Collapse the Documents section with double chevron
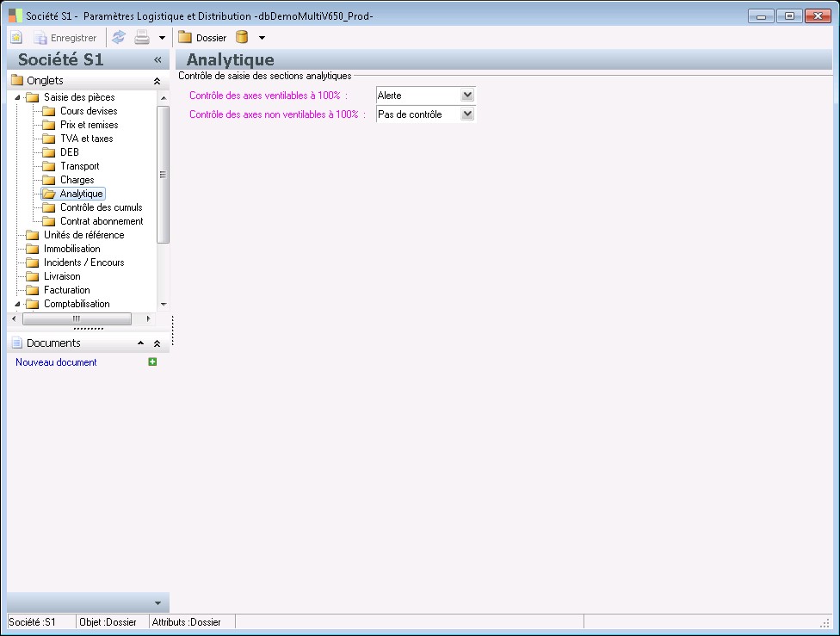 [157, 343]
